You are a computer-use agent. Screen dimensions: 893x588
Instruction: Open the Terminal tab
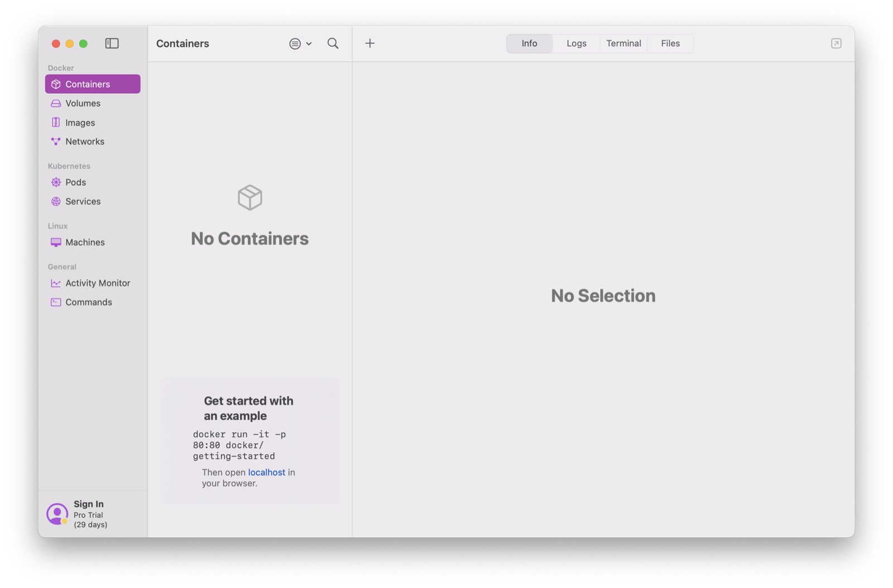coord(623,44)
